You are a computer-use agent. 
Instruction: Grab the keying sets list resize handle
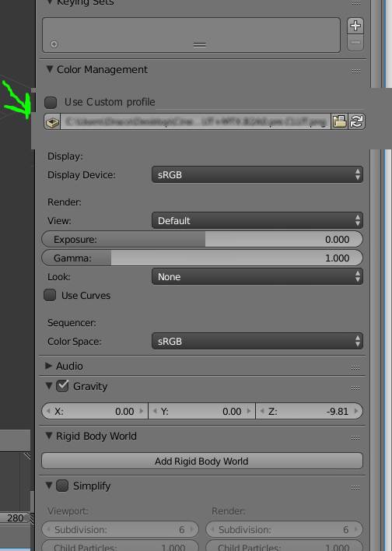(199, 44)
